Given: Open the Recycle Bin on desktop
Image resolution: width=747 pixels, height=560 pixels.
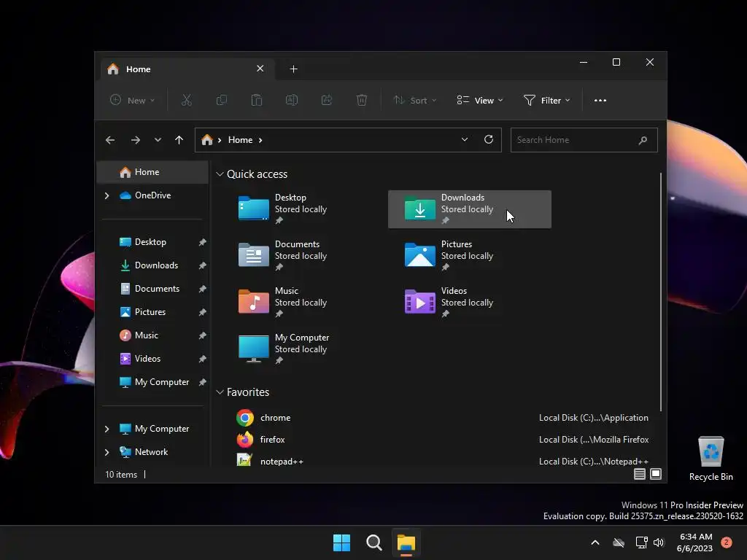Looking at the screenshot, I should coord(711,458).
